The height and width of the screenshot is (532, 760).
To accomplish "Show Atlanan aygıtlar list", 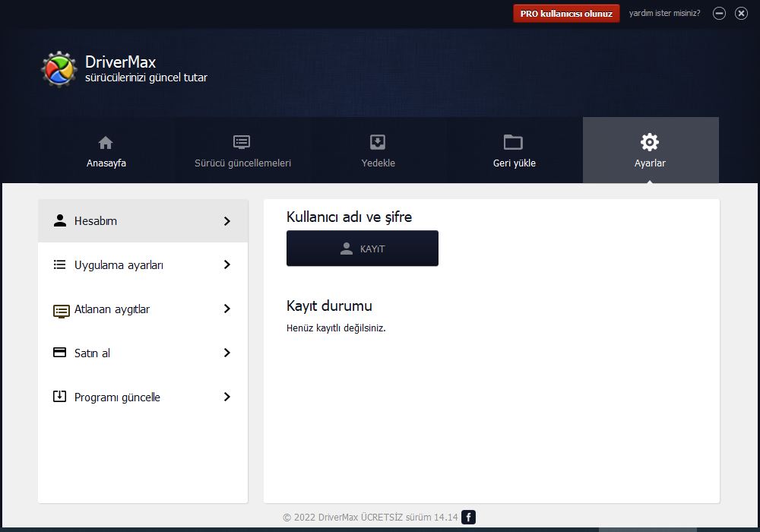I will click(x=143, y=309).
